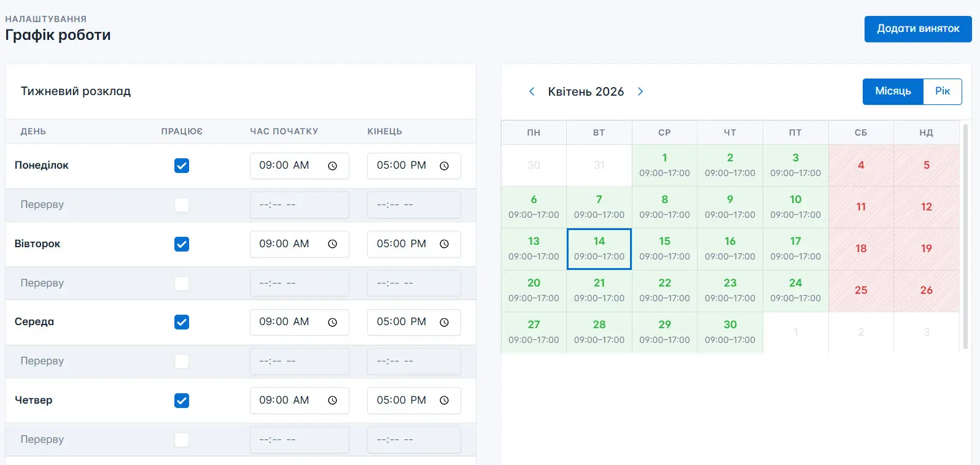Toggle the Четвер working checkbox

tap(182, 401)
